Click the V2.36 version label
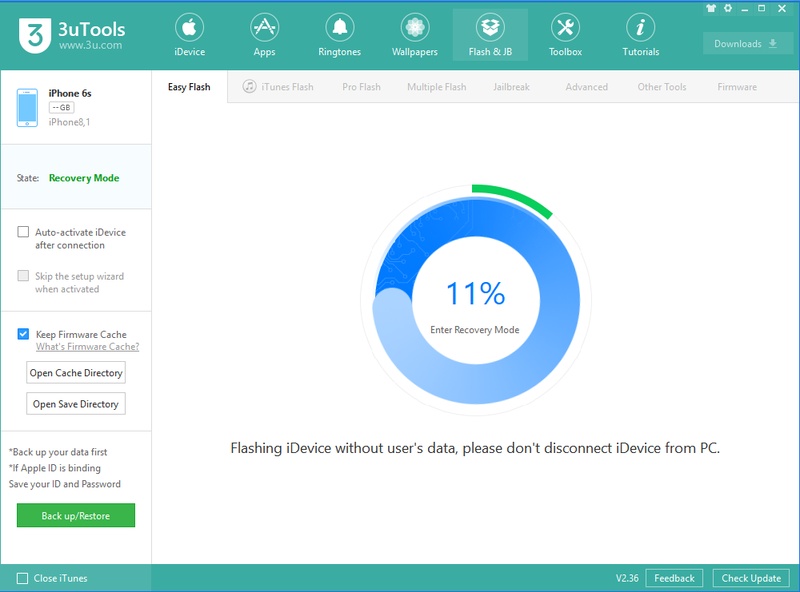The width and height of the screenshot is (800, 592). tap(627, 578)
